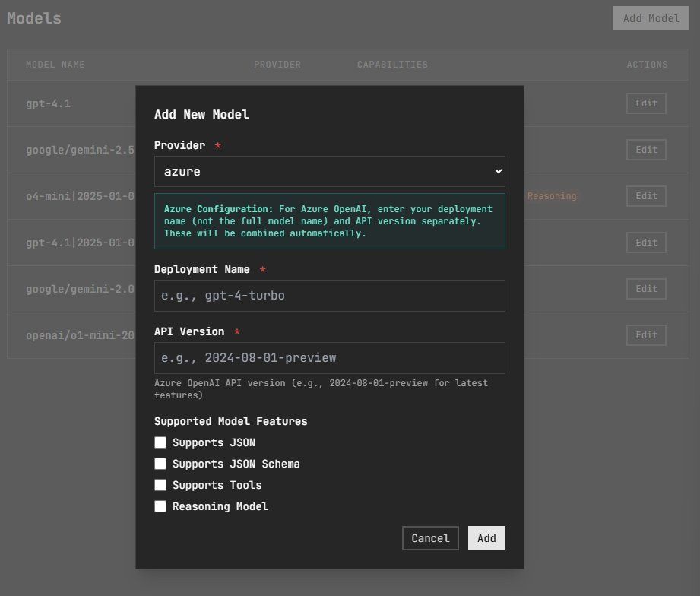Check the Supports Tools option

click(160, 485)
